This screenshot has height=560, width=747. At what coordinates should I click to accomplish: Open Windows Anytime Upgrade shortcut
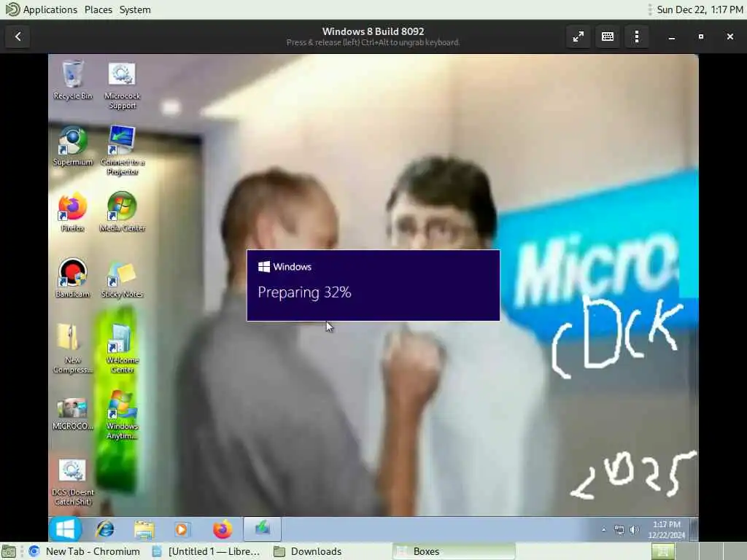click(123, 415)
